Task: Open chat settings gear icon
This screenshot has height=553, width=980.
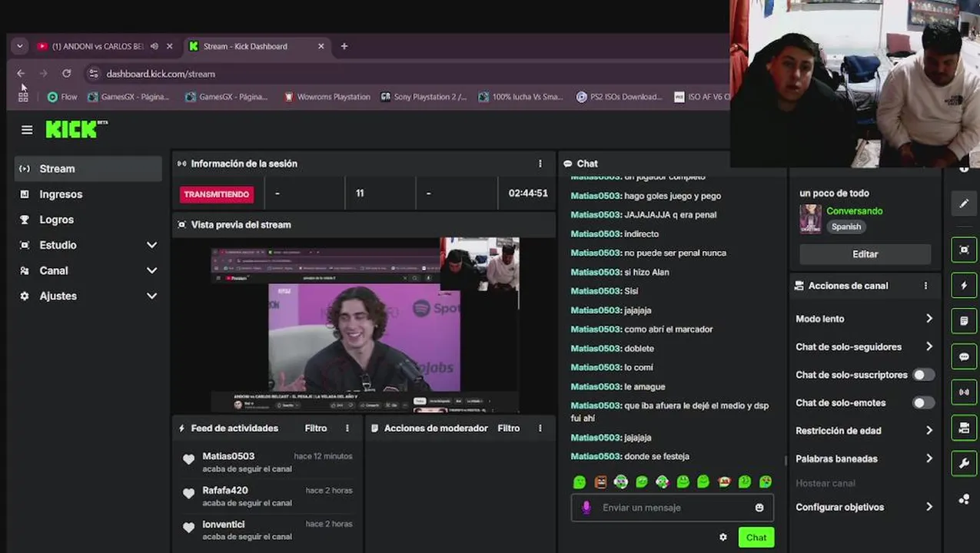Action: [x=723, y=537]
